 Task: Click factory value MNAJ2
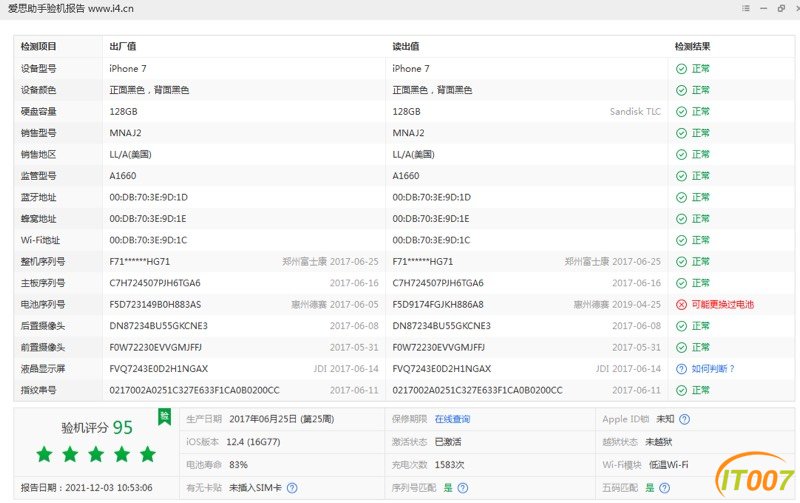tap(126, 133)
